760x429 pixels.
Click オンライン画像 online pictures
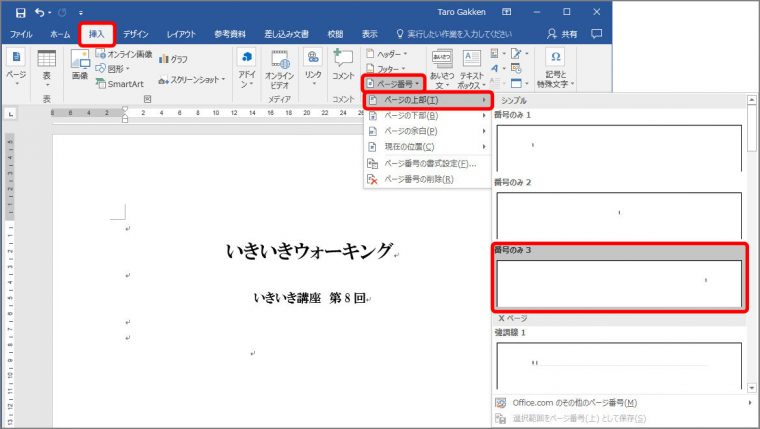click(x=124, y=54)
